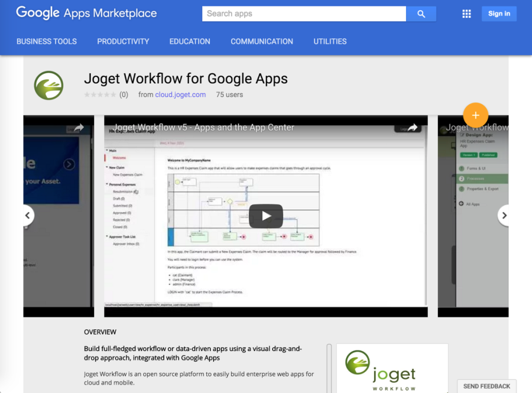Screen dimensions: 532x393
Task: Go to previous screenshot with left arrow
Action: point(28,215)
